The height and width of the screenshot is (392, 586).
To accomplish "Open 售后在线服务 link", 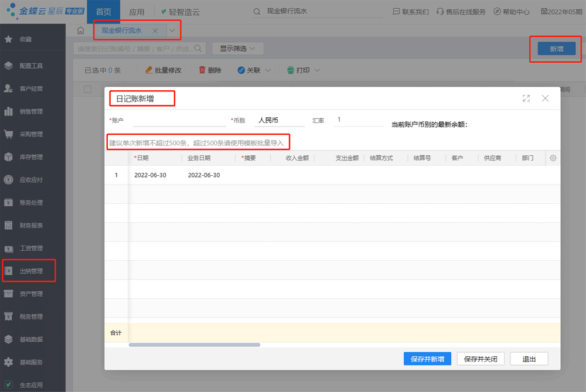I will (x=461, y=12).
